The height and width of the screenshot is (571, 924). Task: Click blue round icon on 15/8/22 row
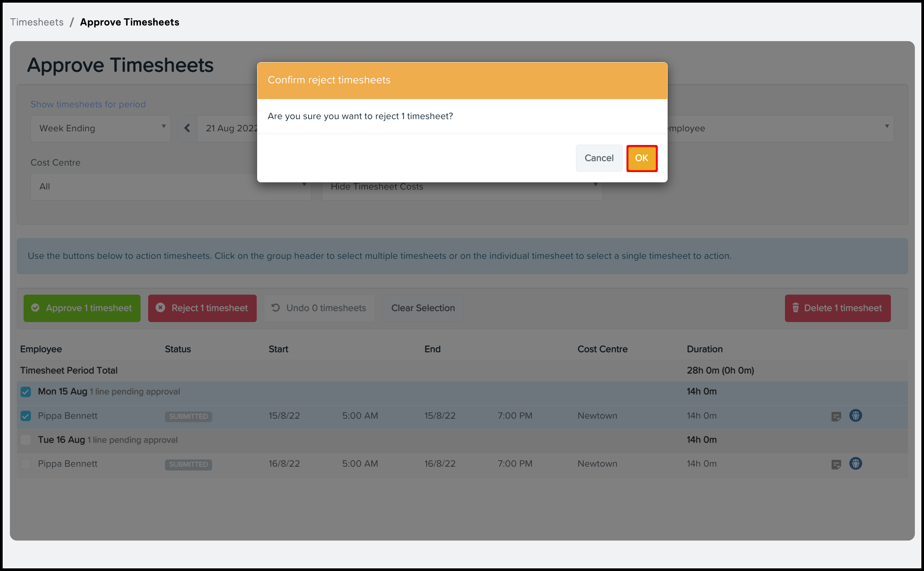point(855,415)
